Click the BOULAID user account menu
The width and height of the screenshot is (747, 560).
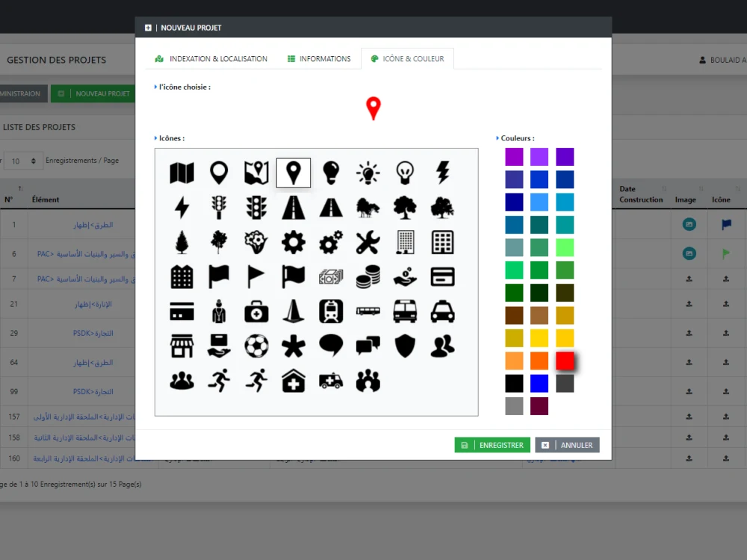722,60
